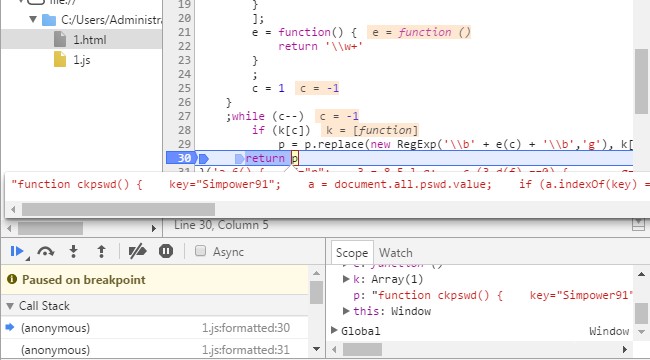Switch to the Watch tab
The height and width of the screenshot is (360, 650).
tap(395, 253)
